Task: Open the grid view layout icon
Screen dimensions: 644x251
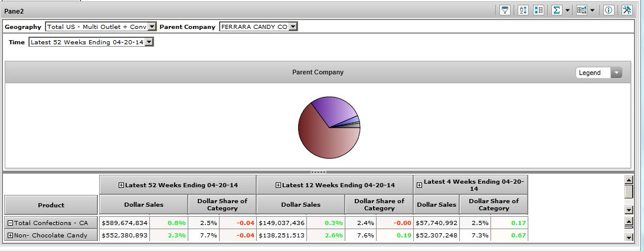Action: pos(581,10)
